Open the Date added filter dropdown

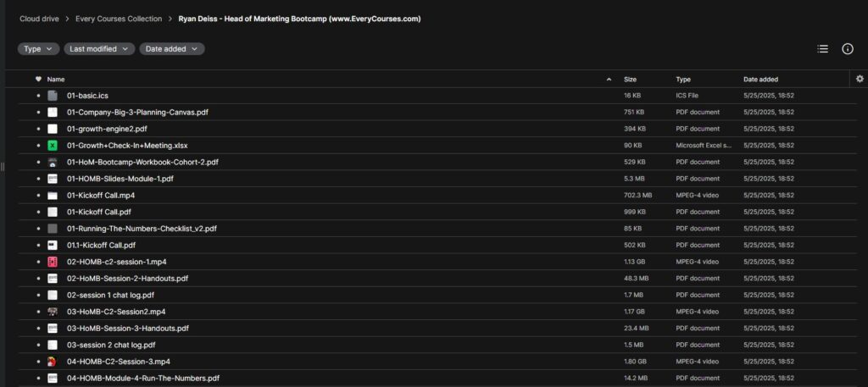coord(172,49)
